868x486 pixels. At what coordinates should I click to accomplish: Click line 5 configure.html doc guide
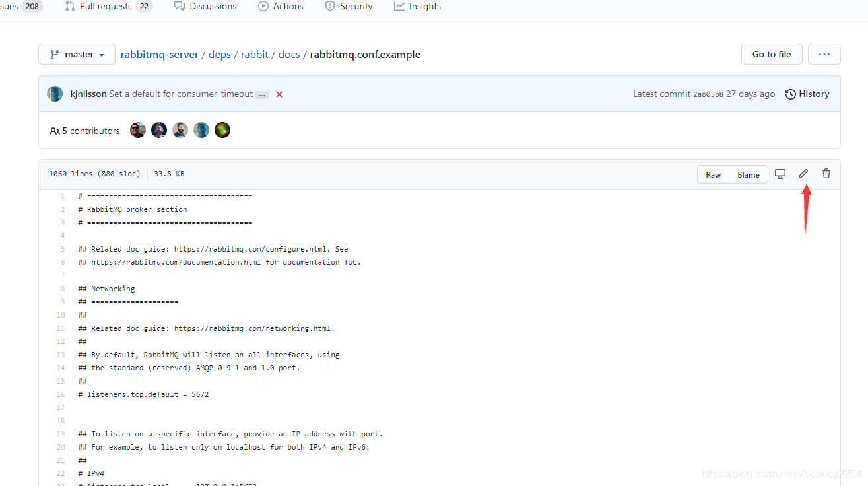tap(213, 249)
